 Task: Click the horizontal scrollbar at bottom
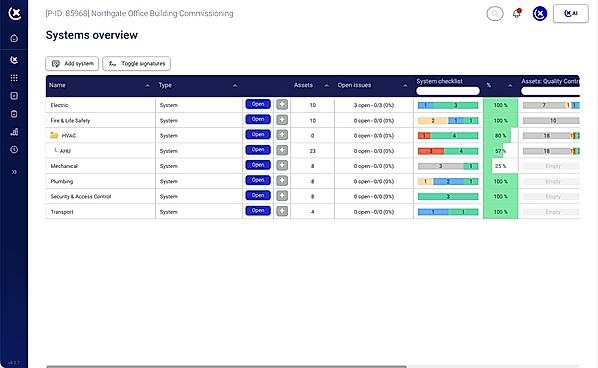[227, 366]
